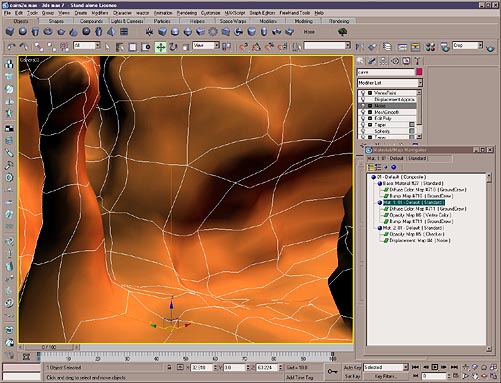The height and width of the screenshot is (383, 501).
Task: Toggle the Noise modifier lightbulb
Action: pyautogui.click(x=363, y=106)
